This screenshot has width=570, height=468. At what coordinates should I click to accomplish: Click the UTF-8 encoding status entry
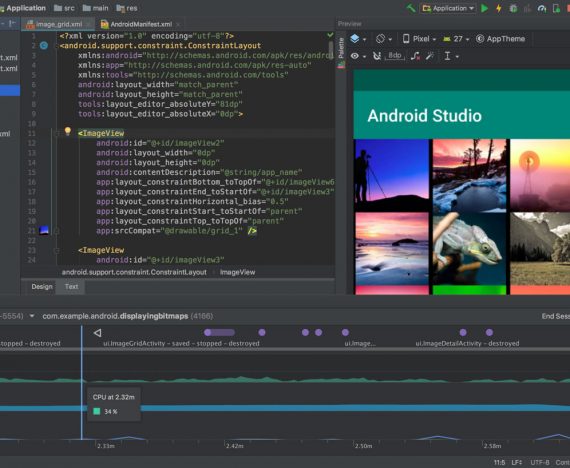click(540, 463)
